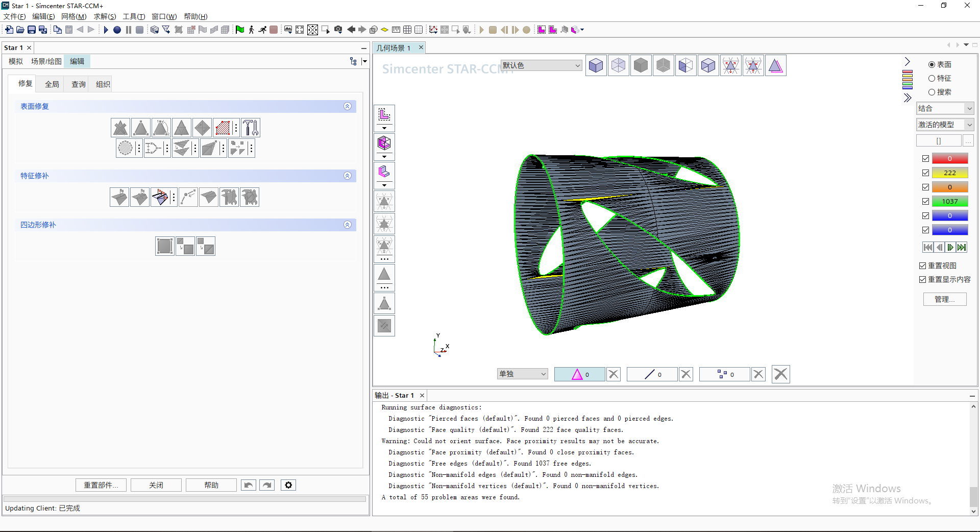
Task: Click the solid gray cube view icon
Action: (641, 65)
